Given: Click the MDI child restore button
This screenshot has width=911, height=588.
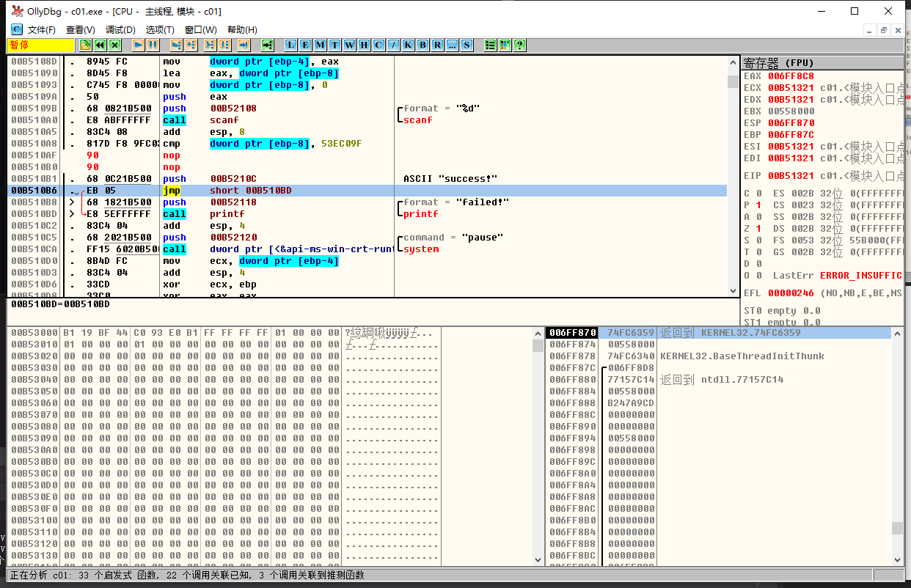Looking at the screenshot, I should [x=884, y=30].
